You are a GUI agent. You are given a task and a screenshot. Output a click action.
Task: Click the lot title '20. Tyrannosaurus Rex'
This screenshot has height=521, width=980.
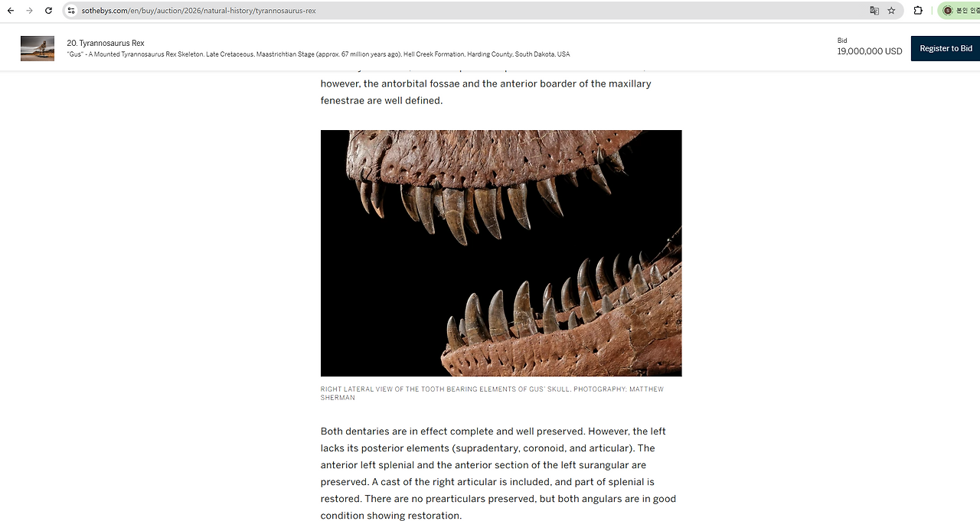pos(106,43)
